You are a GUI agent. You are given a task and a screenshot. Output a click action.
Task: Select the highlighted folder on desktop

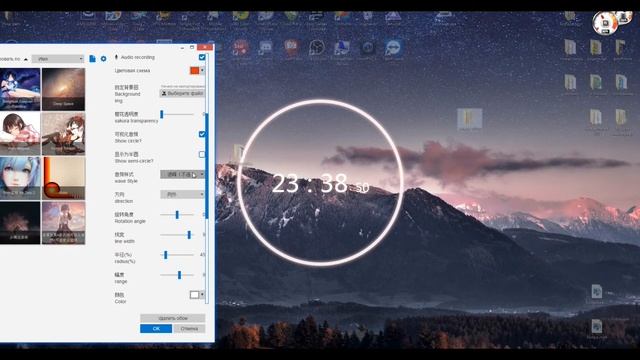pyautogui.click(x=469, y=118)
